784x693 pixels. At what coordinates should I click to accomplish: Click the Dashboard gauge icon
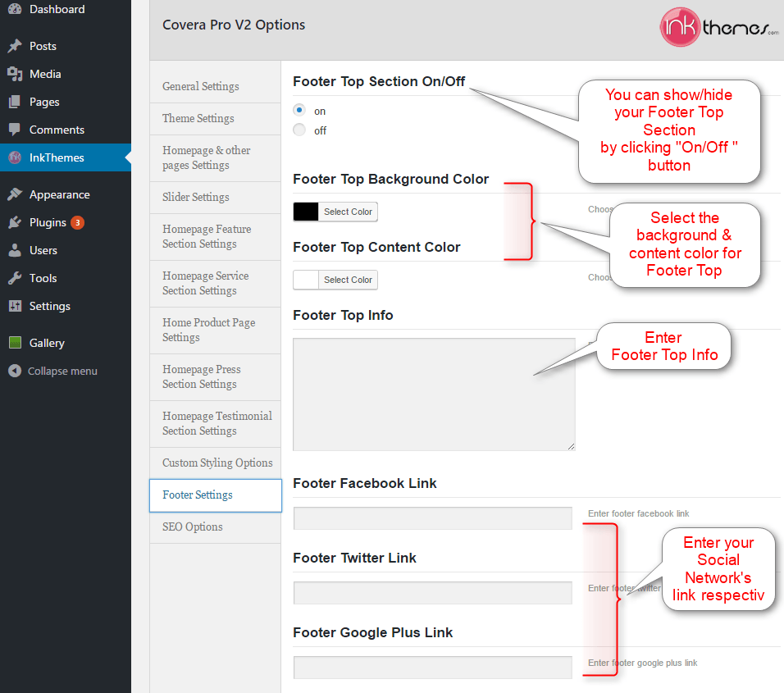15,8
